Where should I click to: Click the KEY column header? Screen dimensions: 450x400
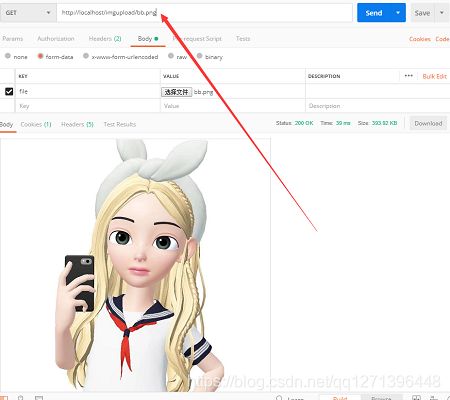click(x=23, y=76)
